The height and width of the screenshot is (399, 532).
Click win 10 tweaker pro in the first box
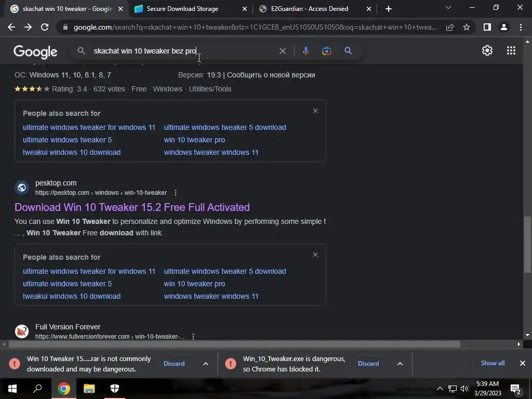tap(194, 140)
